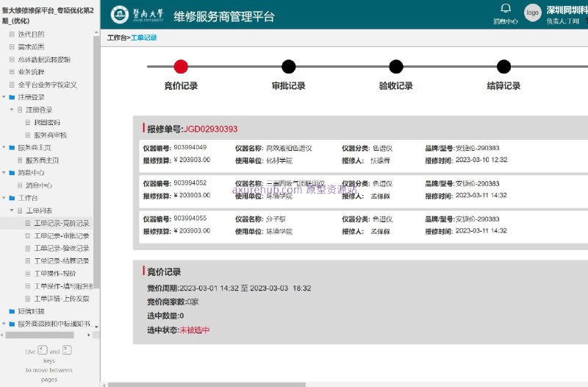Open the 工单操作-填写服务 page
The width and height of the screenshot is (588, 387).
tap(63, 286)
